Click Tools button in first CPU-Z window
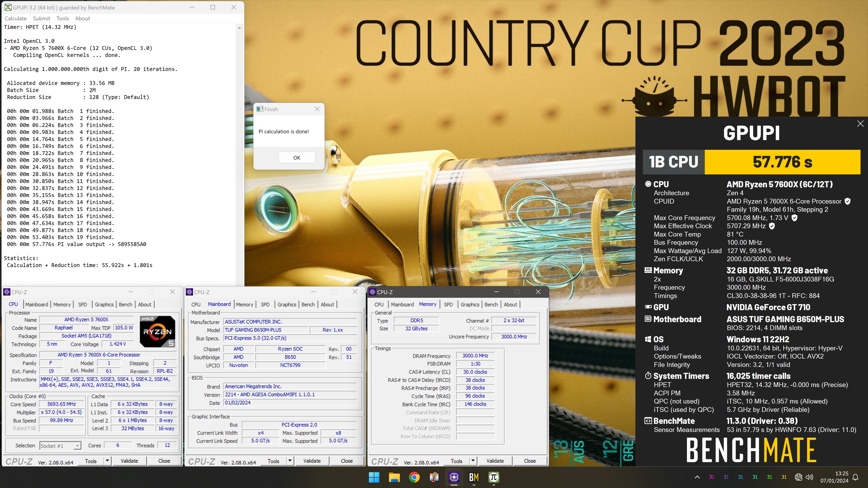 tap(91, 461)
